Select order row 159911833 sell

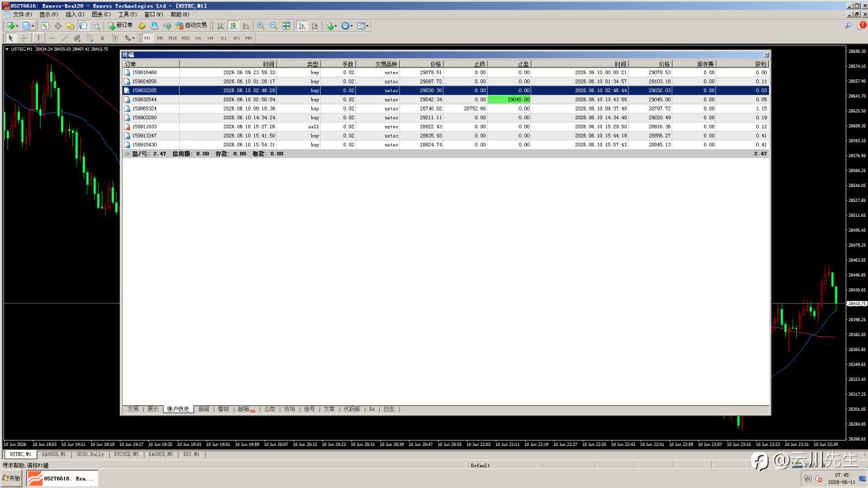point(446,127)
